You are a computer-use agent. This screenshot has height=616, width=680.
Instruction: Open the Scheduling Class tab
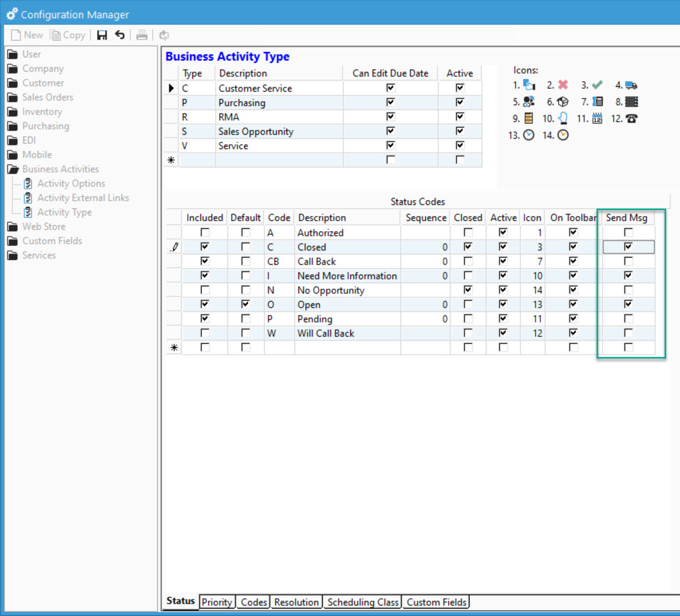point(363,602)
